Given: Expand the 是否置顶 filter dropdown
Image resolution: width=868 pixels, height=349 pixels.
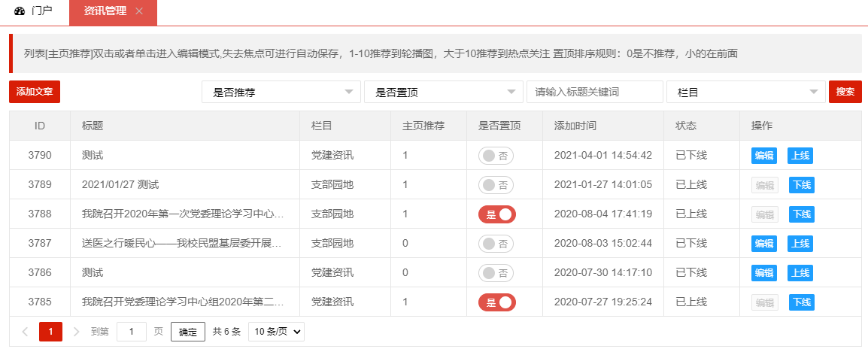Looking at the screenshot, I should click(x=443, y=92).
